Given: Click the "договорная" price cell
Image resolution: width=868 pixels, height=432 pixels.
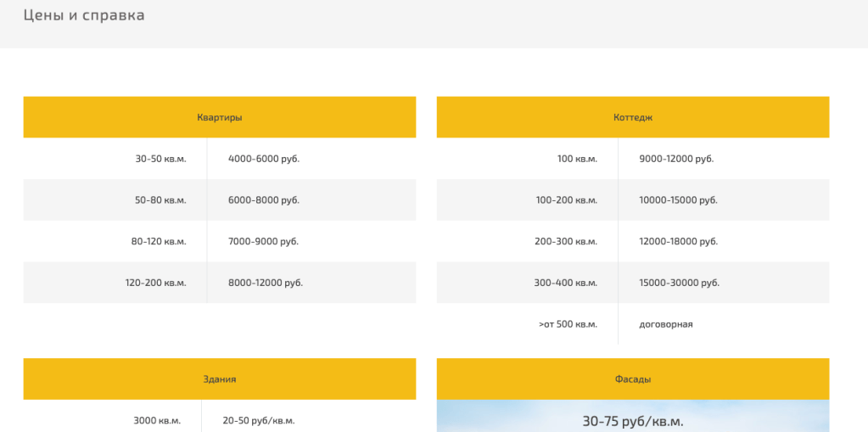Looking at the screenshot, I should pyautogui.click(x=666, y=324).
